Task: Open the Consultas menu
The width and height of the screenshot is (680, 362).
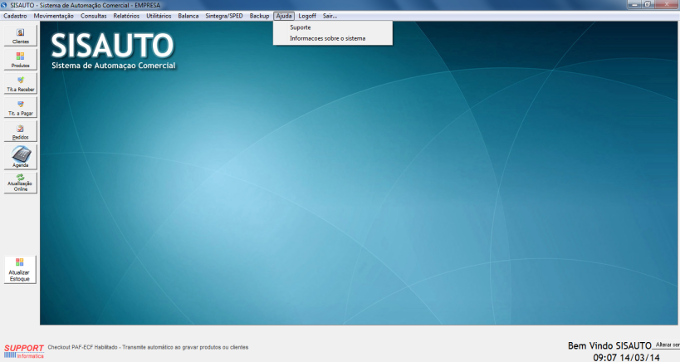Action: 93,16
